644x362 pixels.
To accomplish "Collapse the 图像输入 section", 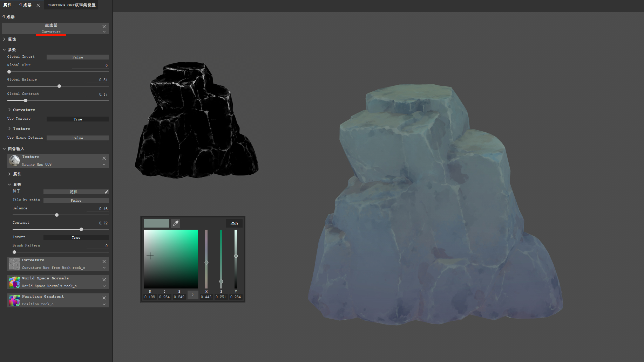I will (4, 149).
